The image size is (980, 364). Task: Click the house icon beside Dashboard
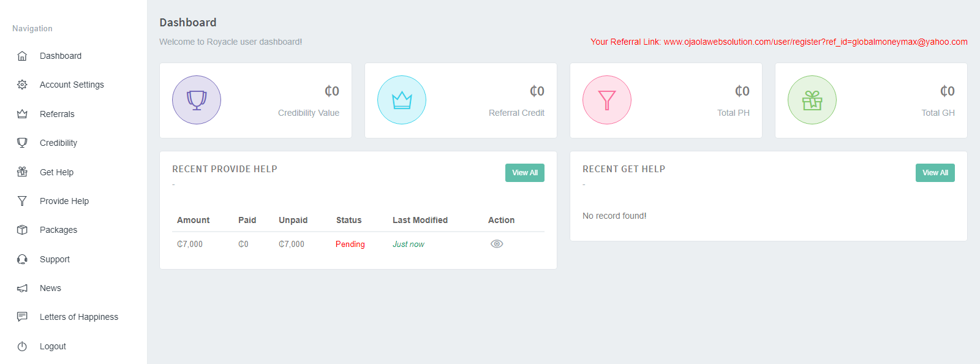[22, 56]
